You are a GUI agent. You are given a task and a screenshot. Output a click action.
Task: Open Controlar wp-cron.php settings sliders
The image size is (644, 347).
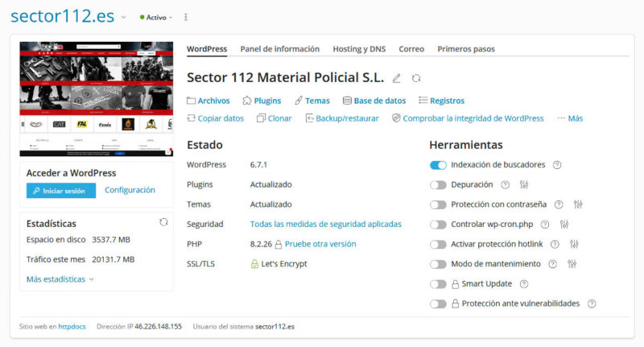pyautogui.click(x=564, y=224)
